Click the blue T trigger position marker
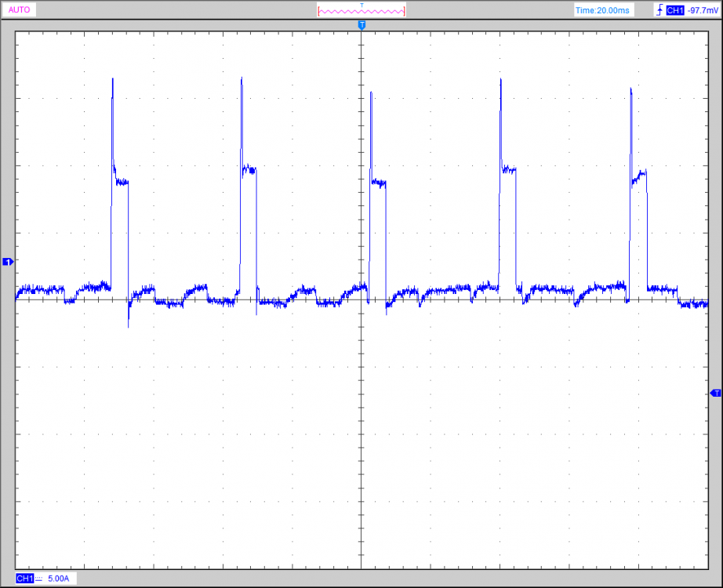Screen dimensions: 723x588 click(x=361, y=25)
